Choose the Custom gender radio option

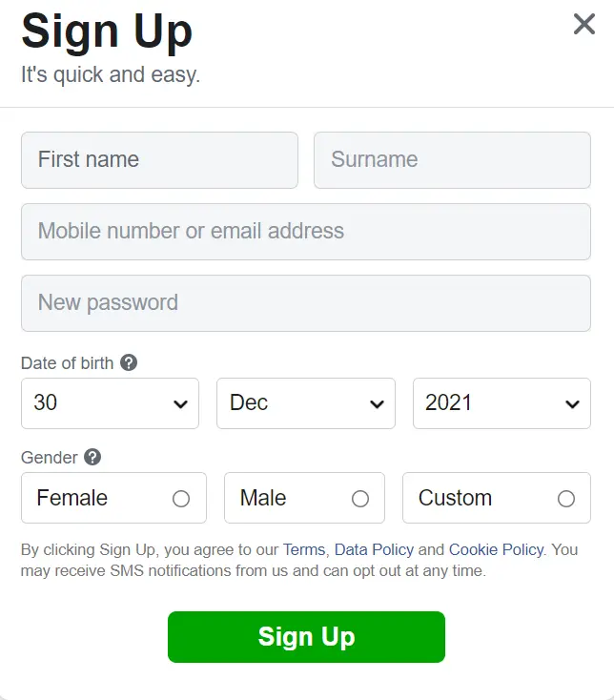(x=565, y=498)
